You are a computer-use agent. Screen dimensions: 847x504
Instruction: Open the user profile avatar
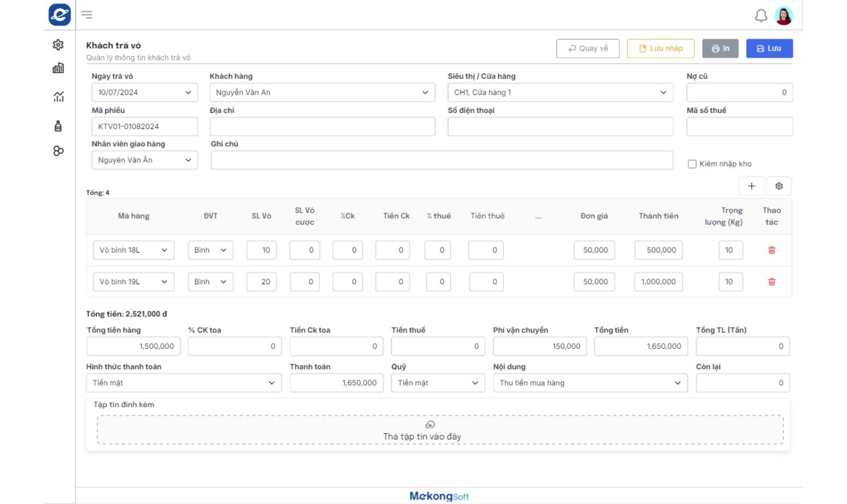click(784, 16)
